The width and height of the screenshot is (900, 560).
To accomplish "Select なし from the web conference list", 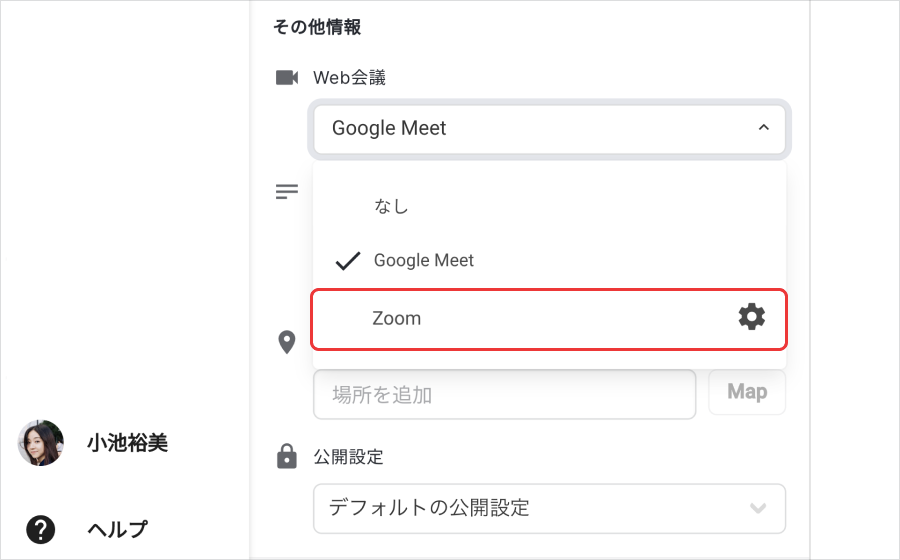I will pyautogui.click(x=549, y=205).
